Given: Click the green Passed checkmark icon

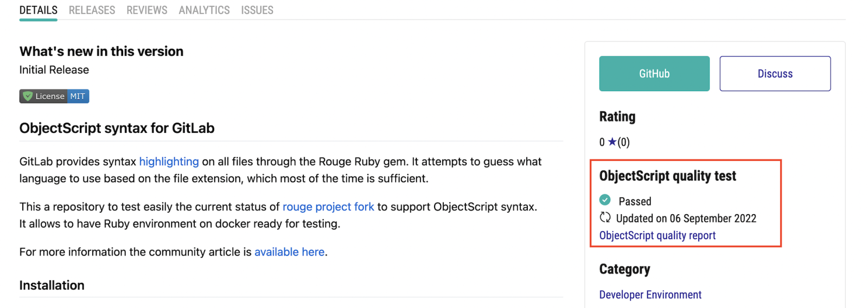Looking at the screenshot, I should tap(605, 200).
